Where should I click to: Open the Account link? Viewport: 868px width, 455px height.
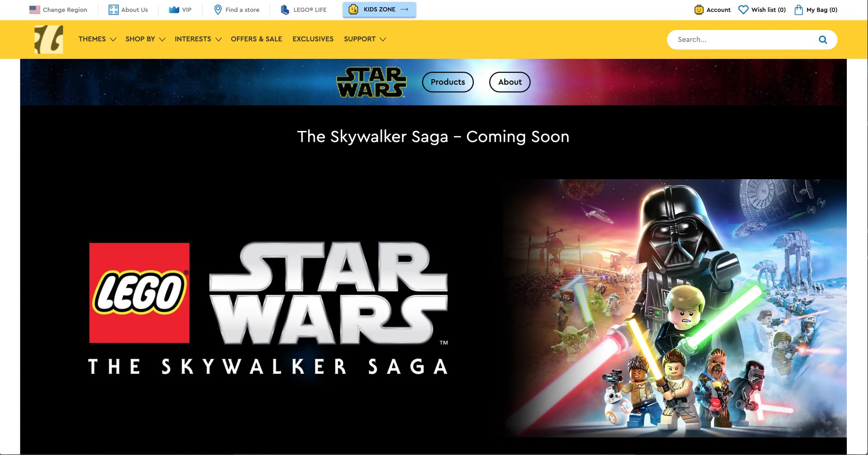click(718, 10)
